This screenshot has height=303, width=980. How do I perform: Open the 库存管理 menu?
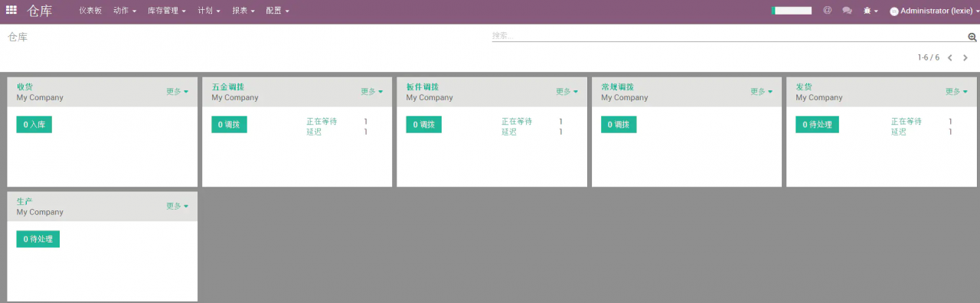pos(166,11)
